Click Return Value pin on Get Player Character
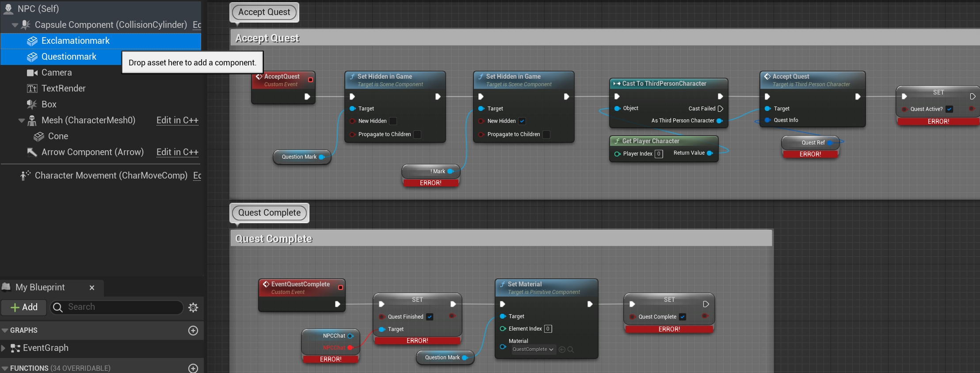 [x=710, y=153]
